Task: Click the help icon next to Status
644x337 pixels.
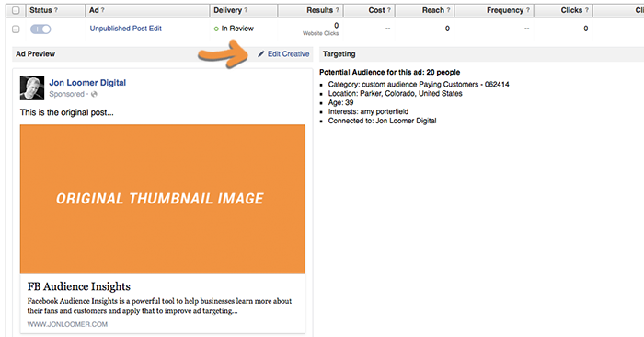Action: 56,10
